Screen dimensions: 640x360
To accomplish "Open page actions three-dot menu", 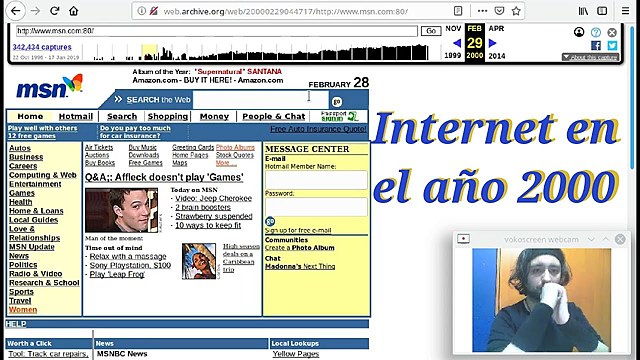I will [x=482, y=11].
